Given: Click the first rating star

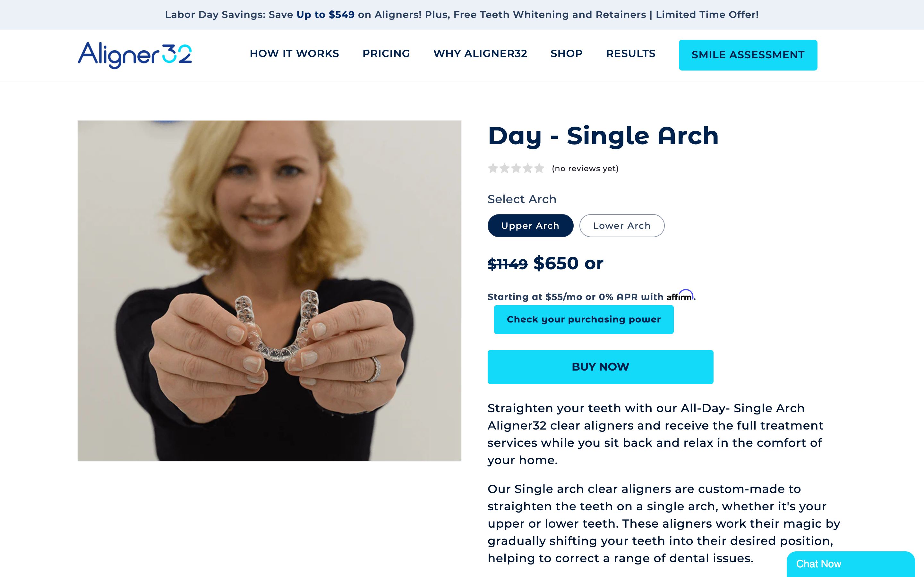Looking at the screenshot, I should 493,168.
